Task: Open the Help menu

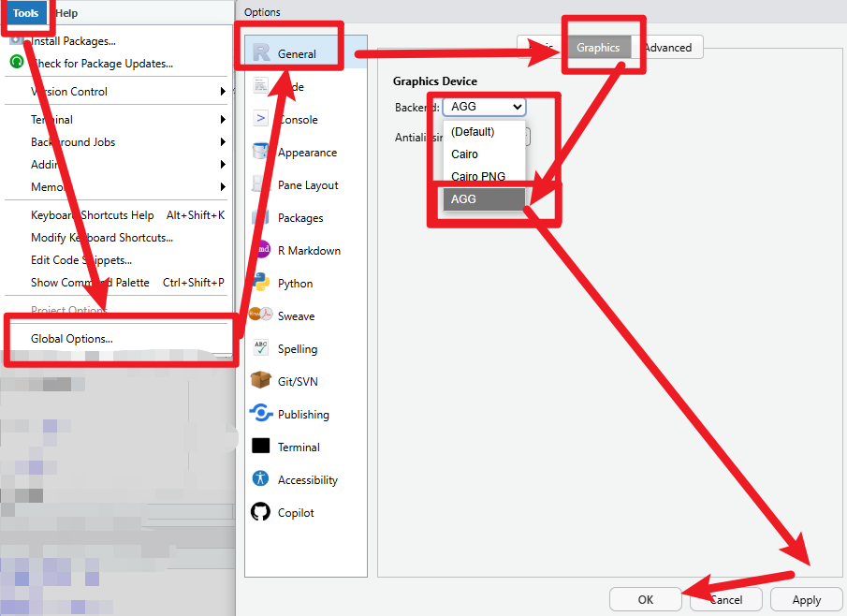Action: point(66,13)
